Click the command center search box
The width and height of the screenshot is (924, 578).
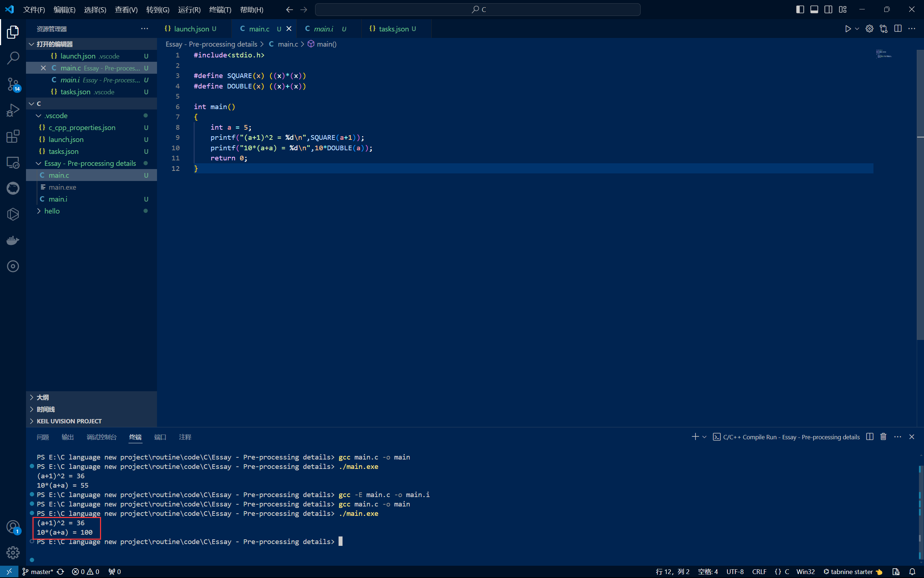[478, 9]
